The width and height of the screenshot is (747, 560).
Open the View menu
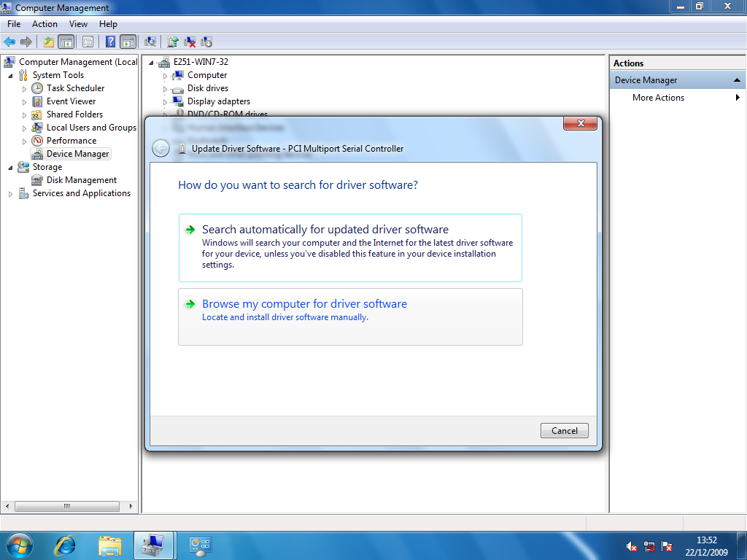tap(78, 23)
